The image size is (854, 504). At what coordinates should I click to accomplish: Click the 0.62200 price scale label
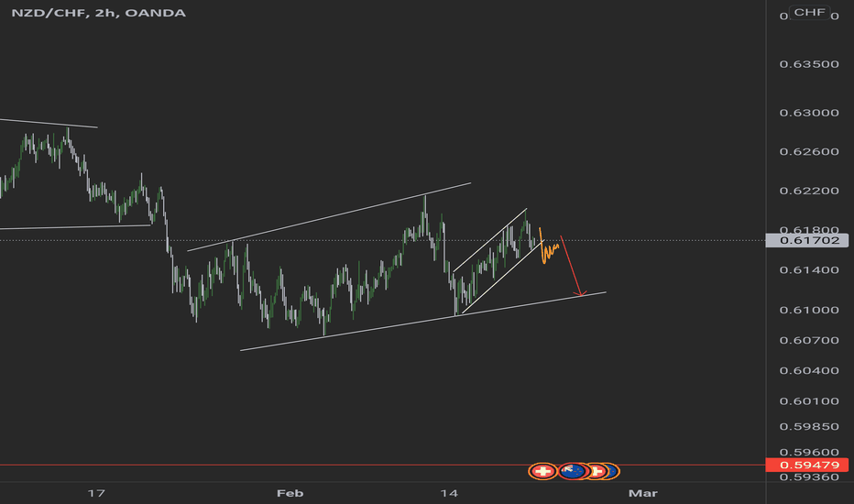[809, 191]
